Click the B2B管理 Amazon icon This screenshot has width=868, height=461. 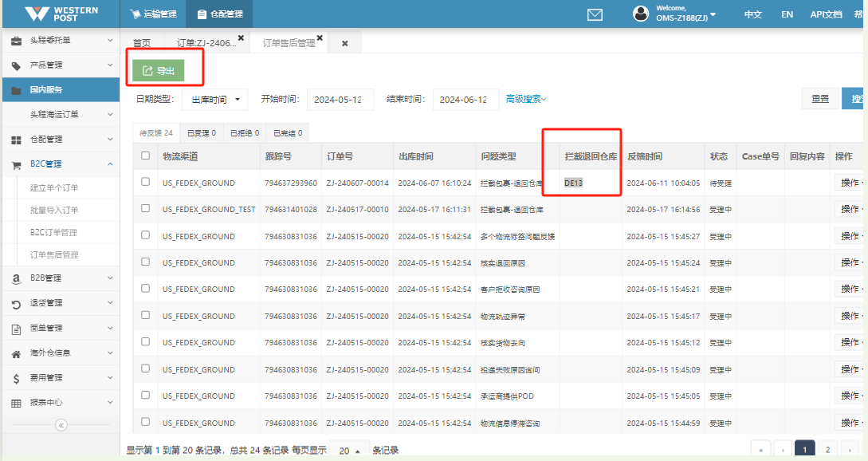[x=16, y=278]
